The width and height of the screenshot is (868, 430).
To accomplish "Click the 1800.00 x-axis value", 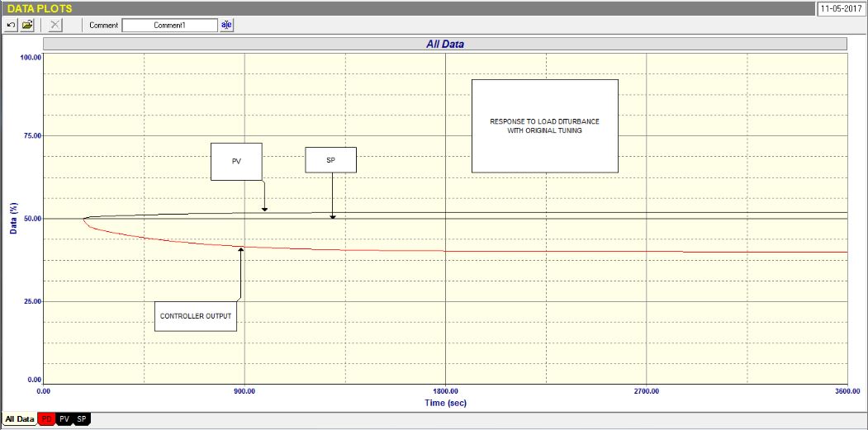I will click(446, 391).
